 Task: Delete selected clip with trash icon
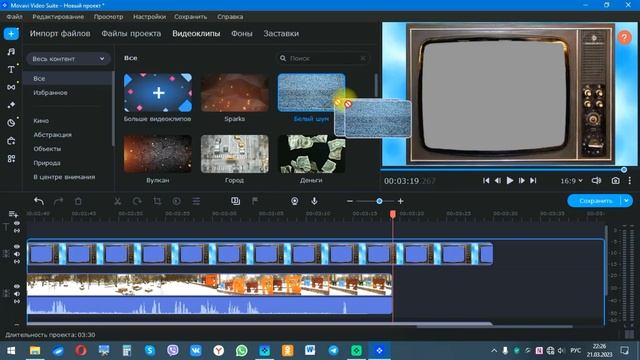(x=78, y=201)
